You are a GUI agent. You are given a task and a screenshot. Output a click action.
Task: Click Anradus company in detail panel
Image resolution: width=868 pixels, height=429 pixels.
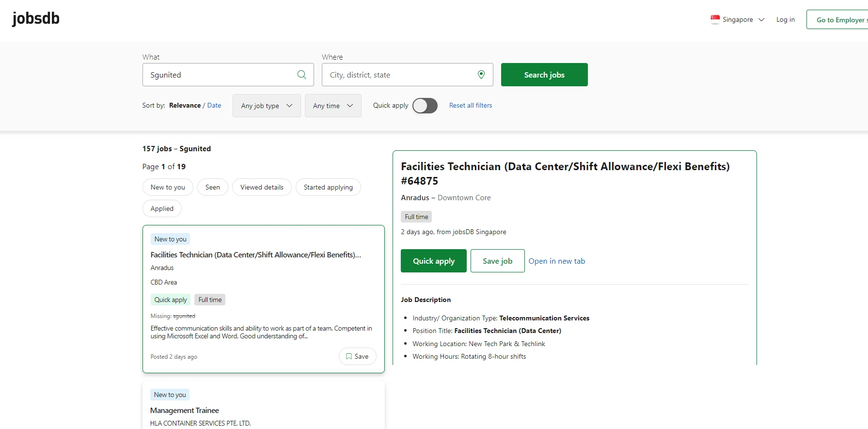pyautogui.click(x=415, y=198)
